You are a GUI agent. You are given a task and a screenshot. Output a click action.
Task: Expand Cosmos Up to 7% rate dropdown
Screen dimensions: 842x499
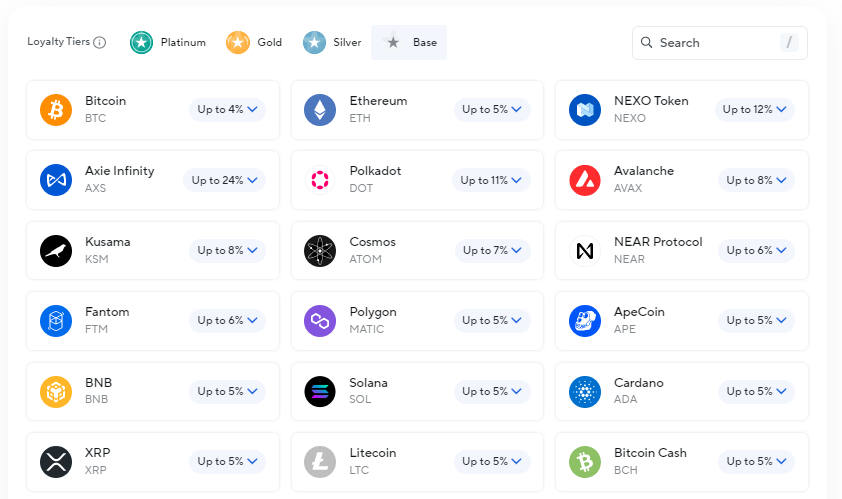point(491,250)
